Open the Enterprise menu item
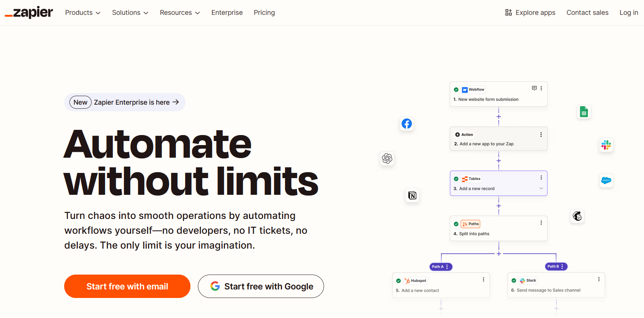This screenshot has height=318, width=644. pyautogui.click(x=227, y=12)
